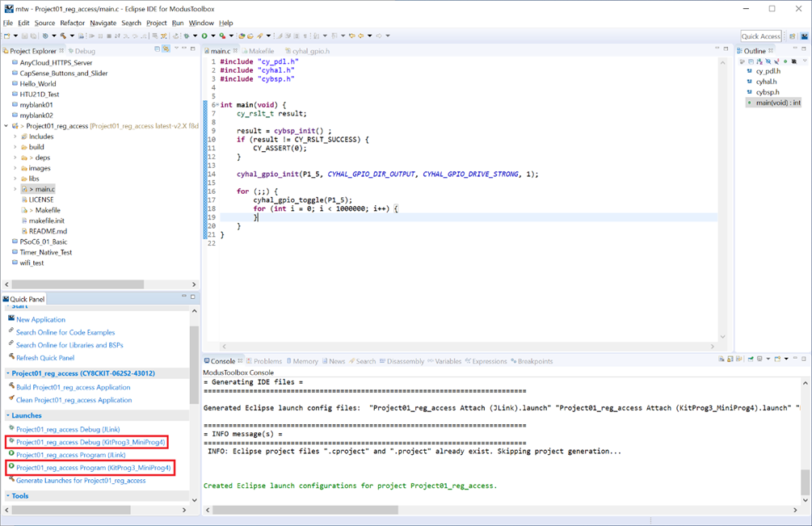
Task: Click the Debug bug toolbar icon
Action: tap(186, 36)
